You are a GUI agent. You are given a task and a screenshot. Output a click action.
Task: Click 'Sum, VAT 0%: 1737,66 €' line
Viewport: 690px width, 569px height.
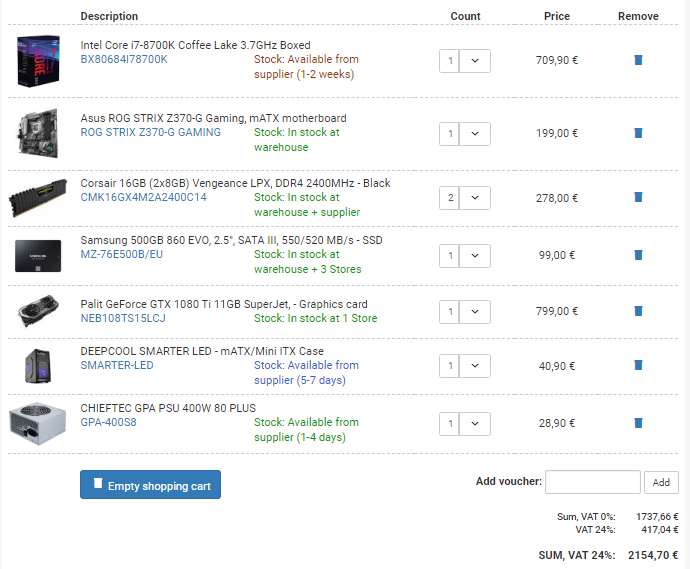click(x=617, y=517)
